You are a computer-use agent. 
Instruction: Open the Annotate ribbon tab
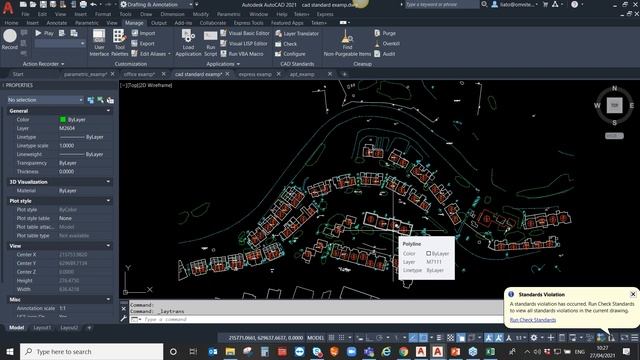(57, 23)
